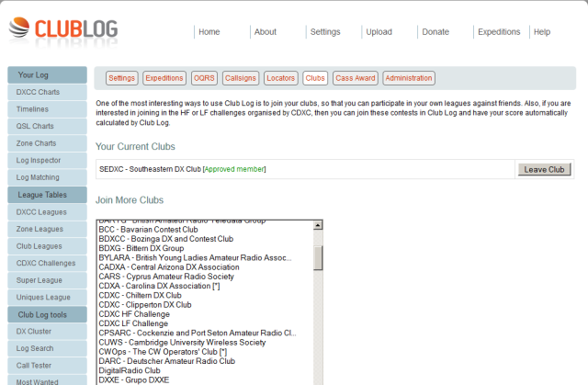Select CPSARC - Cockenzie and Port Seton entry
The image size is (588, 385).
[x=206, y=333]
